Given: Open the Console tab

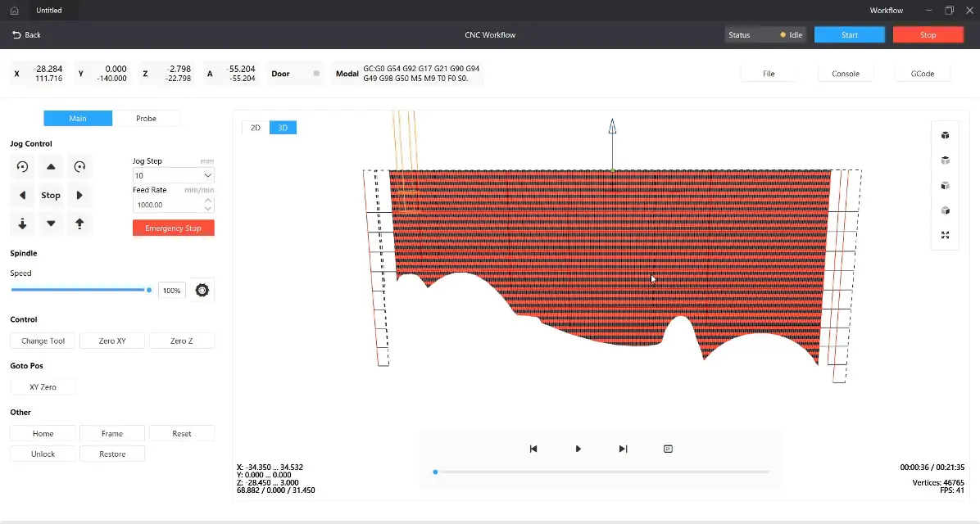Looking at the screenshot, I should point(846,74).
